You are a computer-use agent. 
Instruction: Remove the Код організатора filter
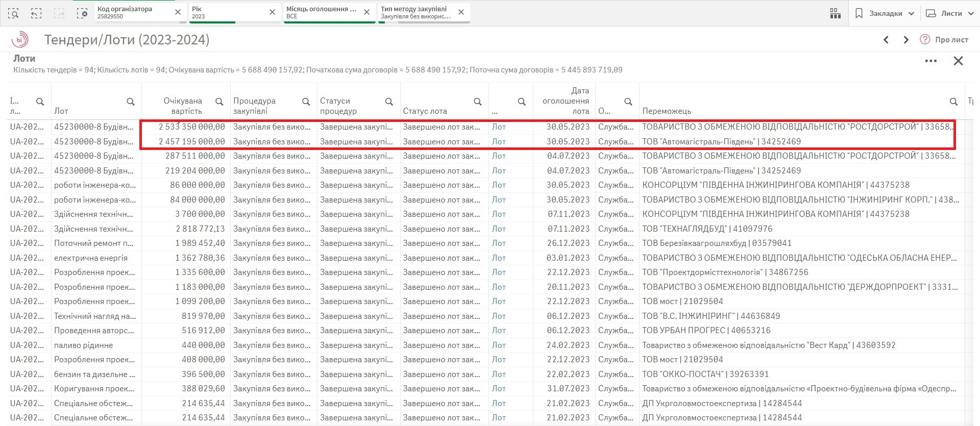click(178, 12)
